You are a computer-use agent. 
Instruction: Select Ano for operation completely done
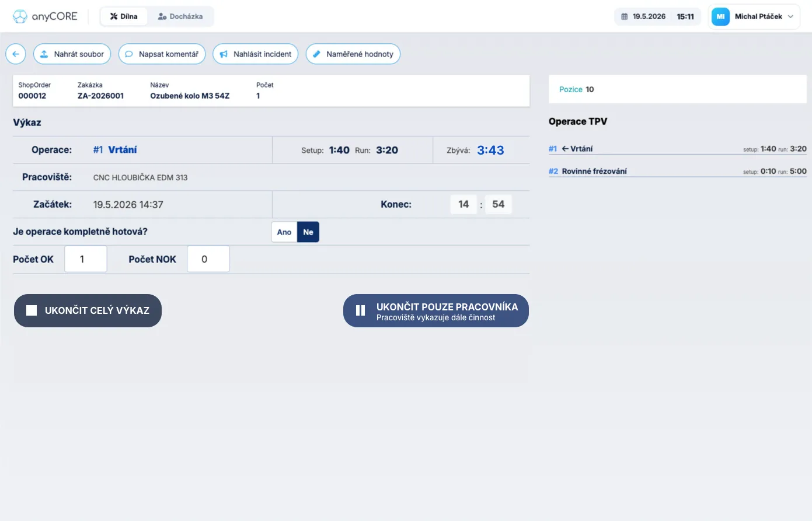[284, 232]
